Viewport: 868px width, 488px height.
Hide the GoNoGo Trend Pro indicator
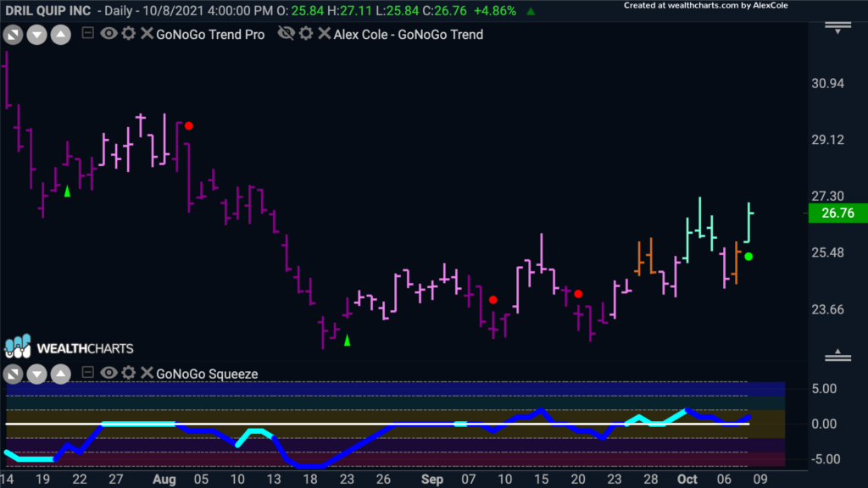[x=108, y=34]
